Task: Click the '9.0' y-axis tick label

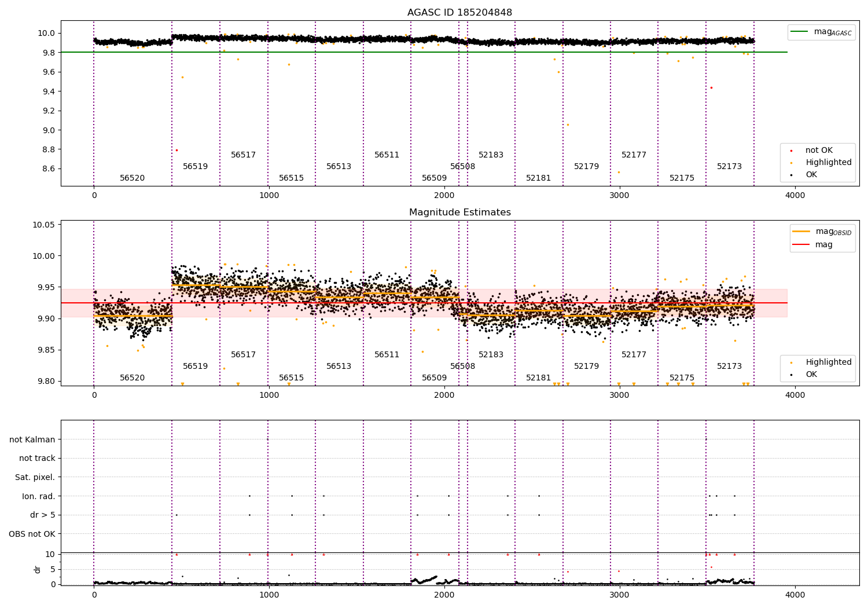Action: pos(49,130)
